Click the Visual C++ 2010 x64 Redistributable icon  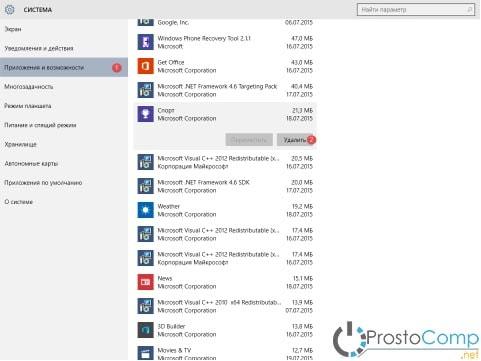(145, 306)
